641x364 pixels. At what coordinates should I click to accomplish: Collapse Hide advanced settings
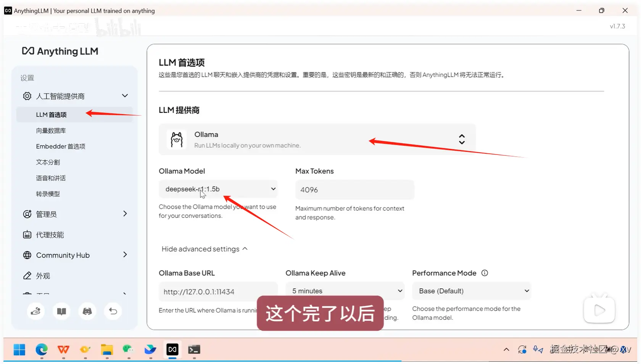(x=205, y=249)
